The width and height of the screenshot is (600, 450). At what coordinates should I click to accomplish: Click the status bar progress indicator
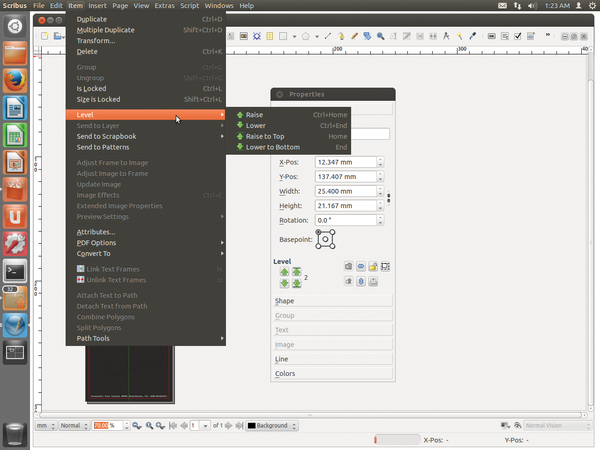pyautogui.click(x=396, y=440)
